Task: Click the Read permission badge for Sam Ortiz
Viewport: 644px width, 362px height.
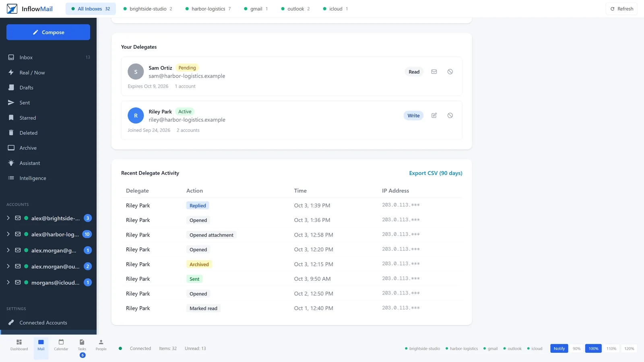Action: [x=414, y=72]
